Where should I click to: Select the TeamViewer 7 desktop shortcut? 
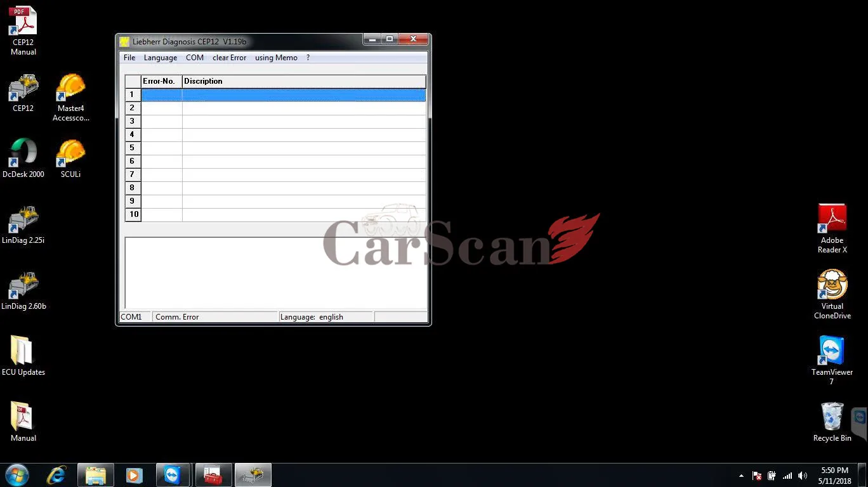click(832, 361)
